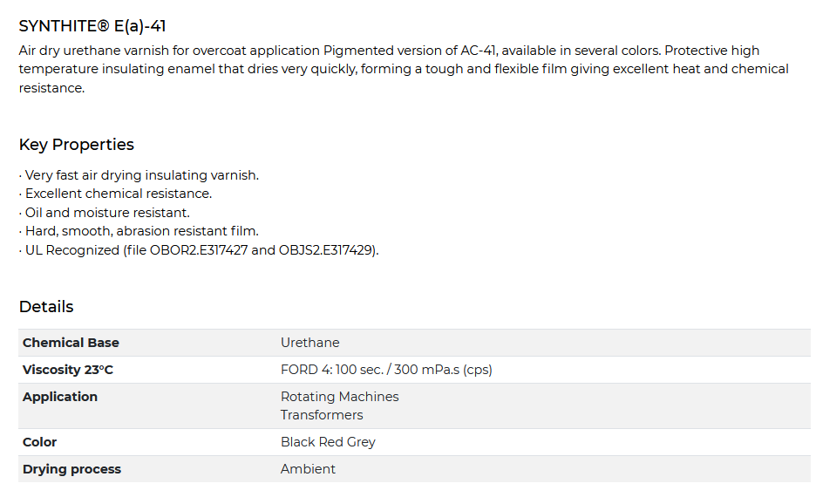Click the UL Recognized file numbers line

click(200, 250)
